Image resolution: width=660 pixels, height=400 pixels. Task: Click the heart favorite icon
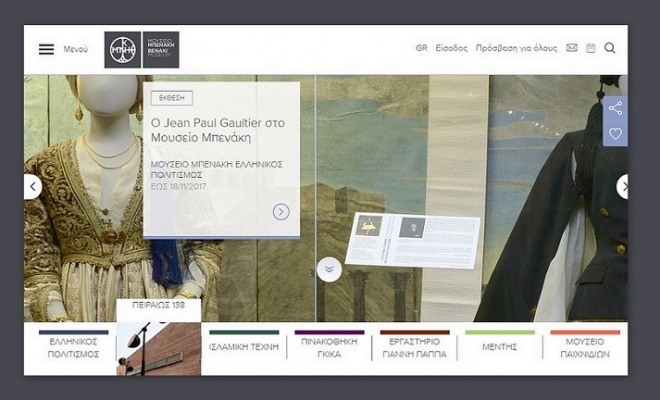tap(615, 134)
